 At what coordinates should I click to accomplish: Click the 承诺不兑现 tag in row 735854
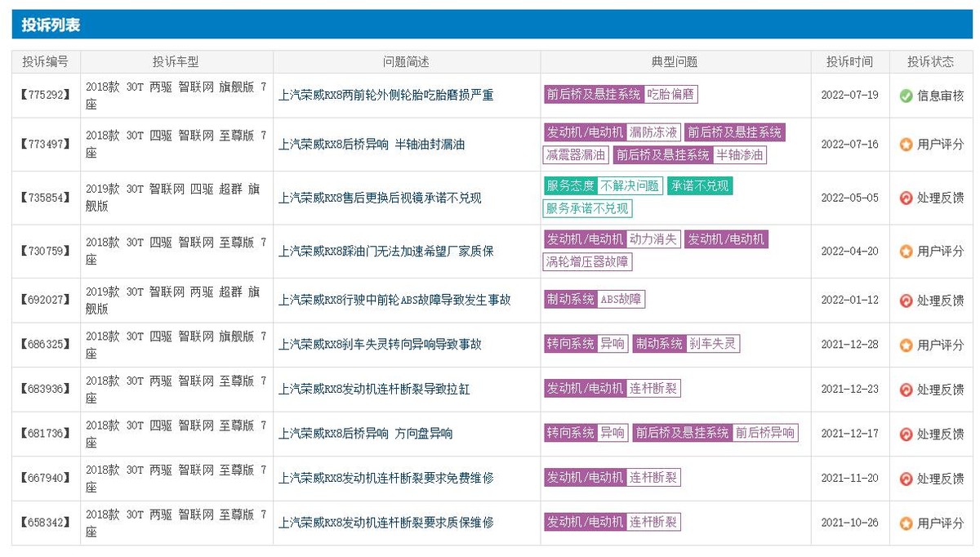coord(700,186)
